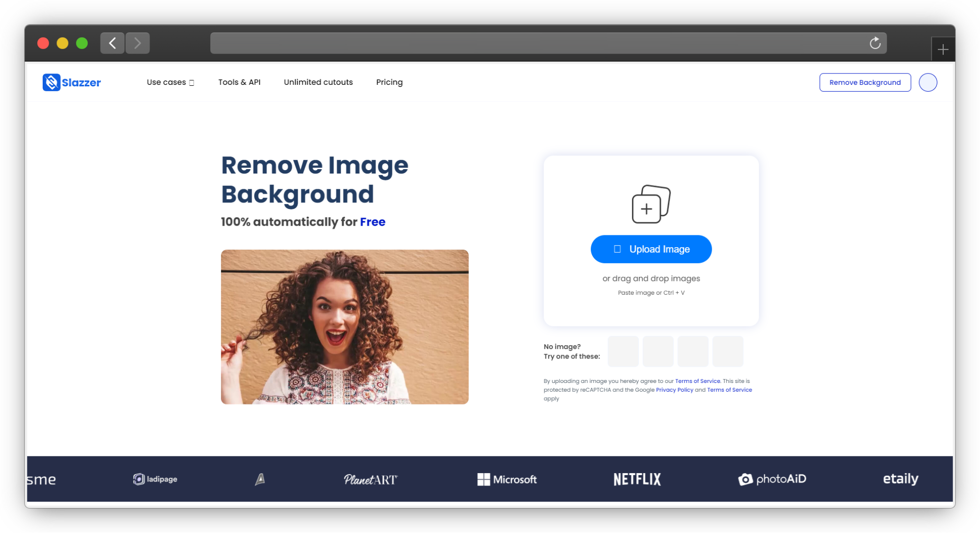
Task: Select the third sample image thumbnail
Action: [693, 352]
